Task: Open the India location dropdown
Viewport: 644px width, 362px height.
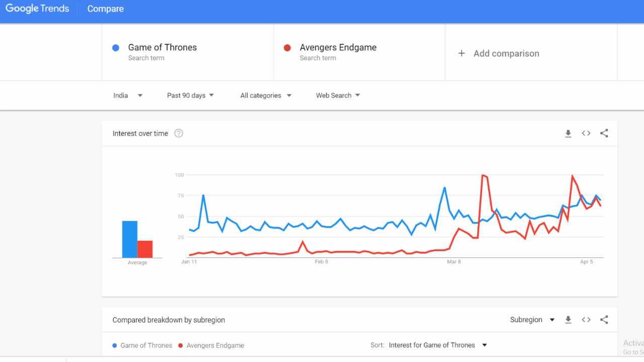Action: (127, 95)
